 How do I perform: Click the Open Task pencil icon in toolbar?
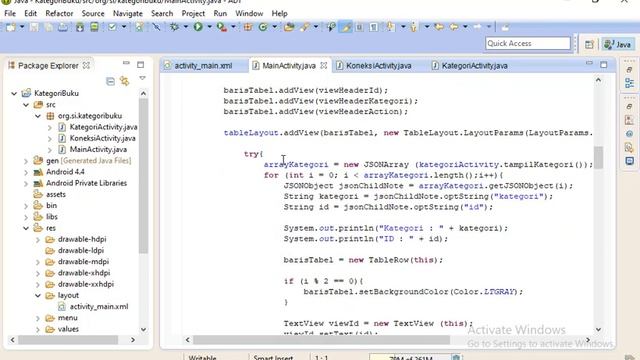point(304,27)
